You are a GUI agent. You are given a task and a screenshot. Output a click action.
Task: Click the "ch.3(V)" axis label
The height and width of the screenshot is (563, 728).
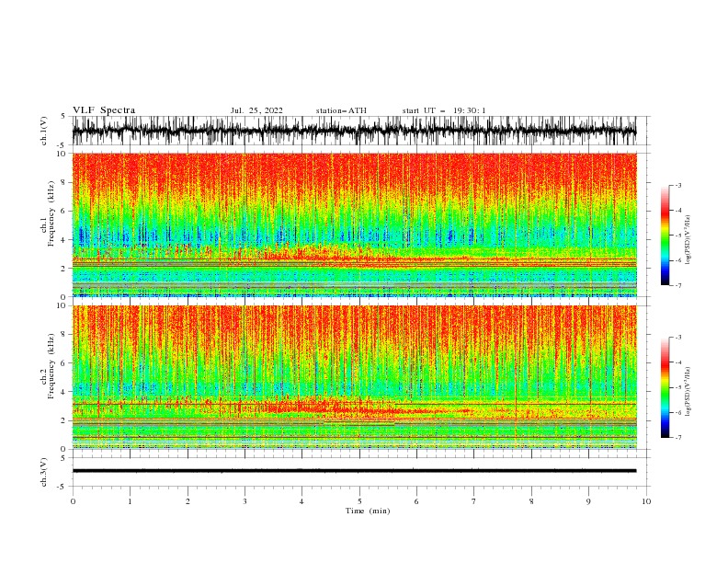pos(44,472)
